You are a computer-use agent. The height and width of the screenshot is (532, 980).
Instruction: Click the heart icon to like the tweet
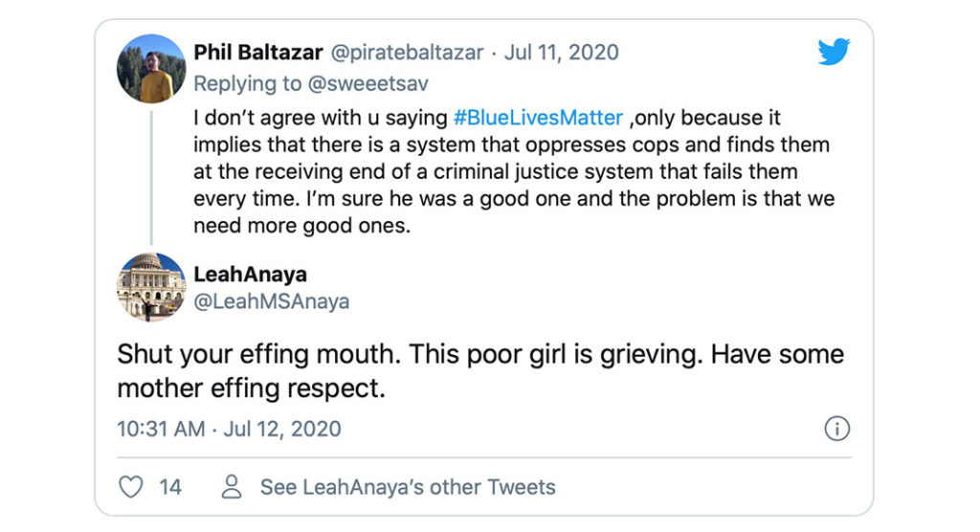coord(130,487)
